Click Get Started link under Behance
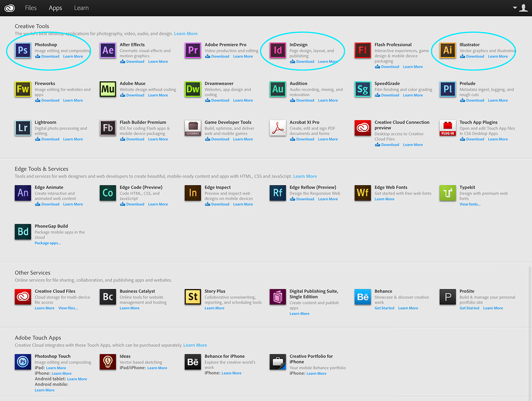Screen dimensions: 532x401 (x=384, y=308)
